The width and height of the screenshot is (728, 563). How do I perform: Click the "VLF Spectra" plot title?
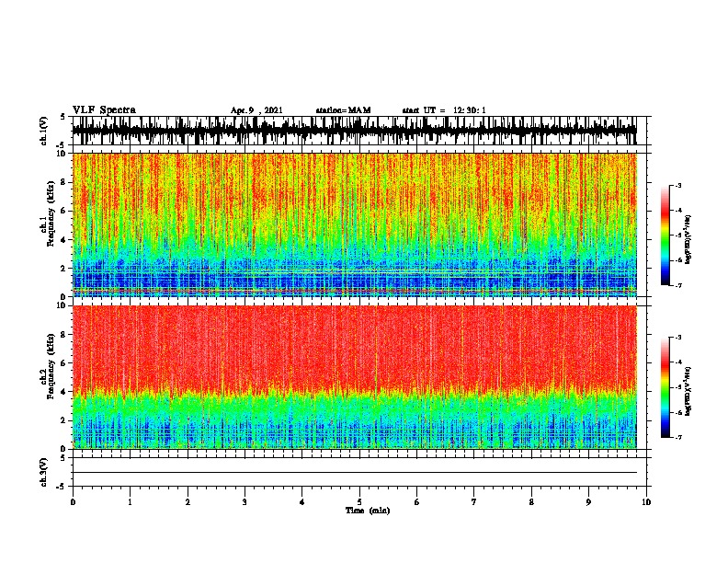104,110
